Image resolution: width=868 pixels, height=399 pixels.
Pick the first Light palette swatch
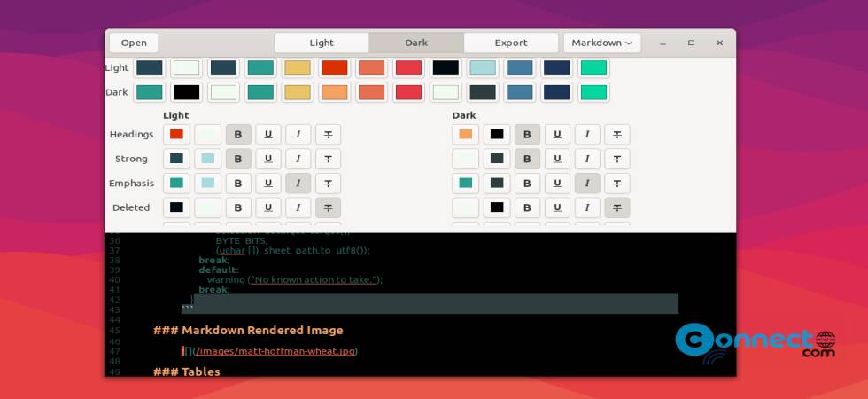coord(150,67)
